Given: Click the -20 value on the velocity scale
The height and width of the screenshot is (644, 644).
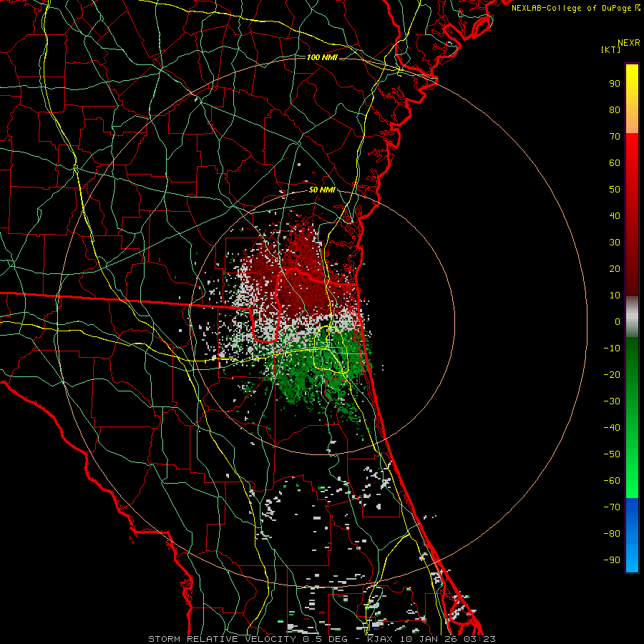Looking at the screenshot, I should [x=612, y=375].
